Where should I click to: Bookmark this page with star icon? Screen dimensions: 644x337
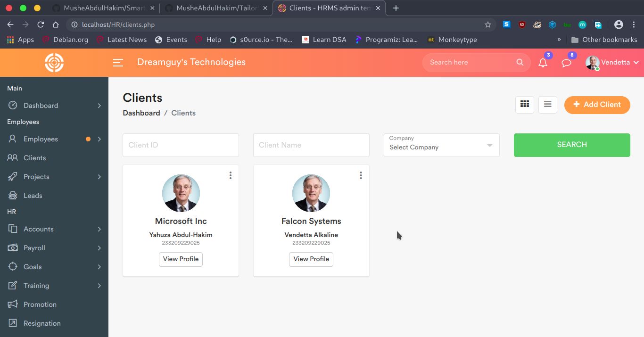click(488, 25)
